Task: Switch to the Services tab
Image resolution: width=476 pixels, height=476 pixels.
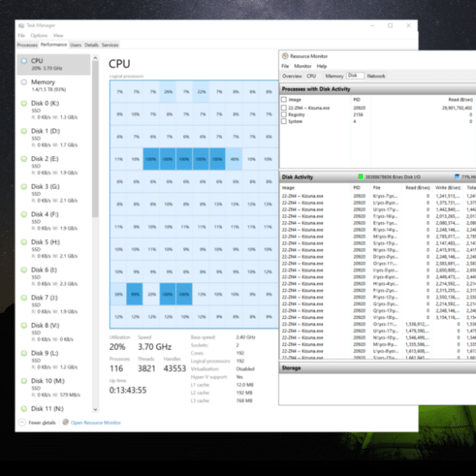Action: click(110, 45)
